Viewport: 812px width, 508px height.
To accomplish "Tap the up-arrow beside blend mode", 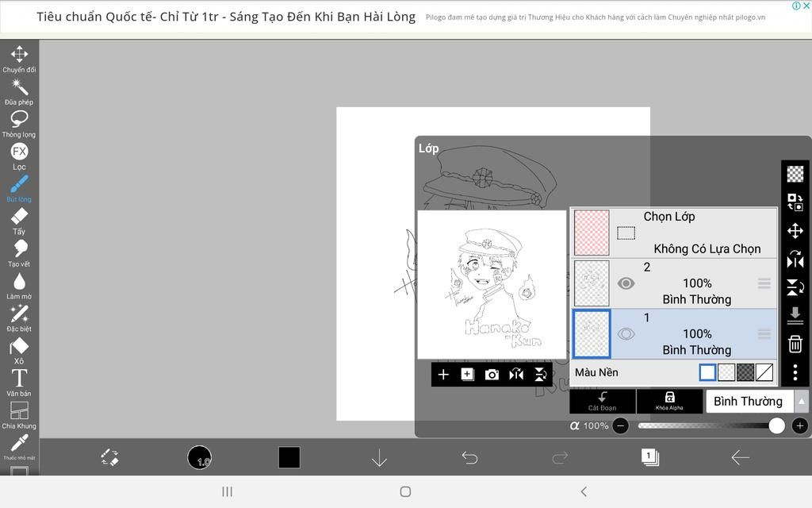I will 801,401.
